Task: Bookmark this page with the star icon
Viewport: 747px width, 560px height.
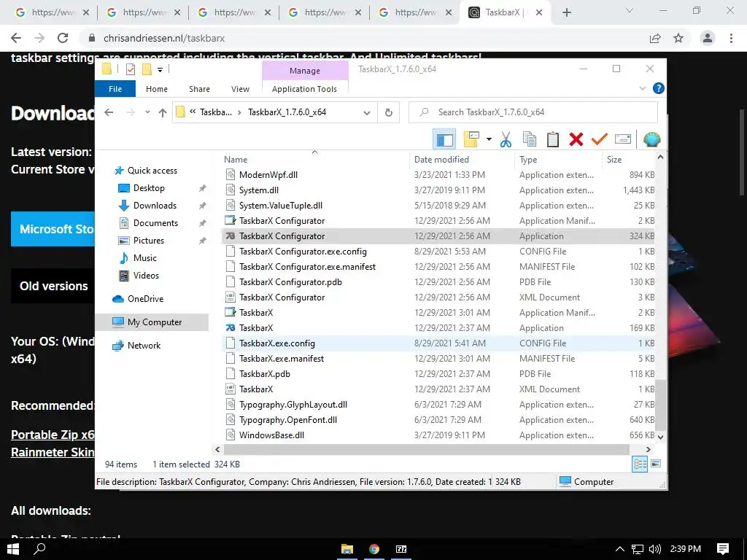Action: 678,38
